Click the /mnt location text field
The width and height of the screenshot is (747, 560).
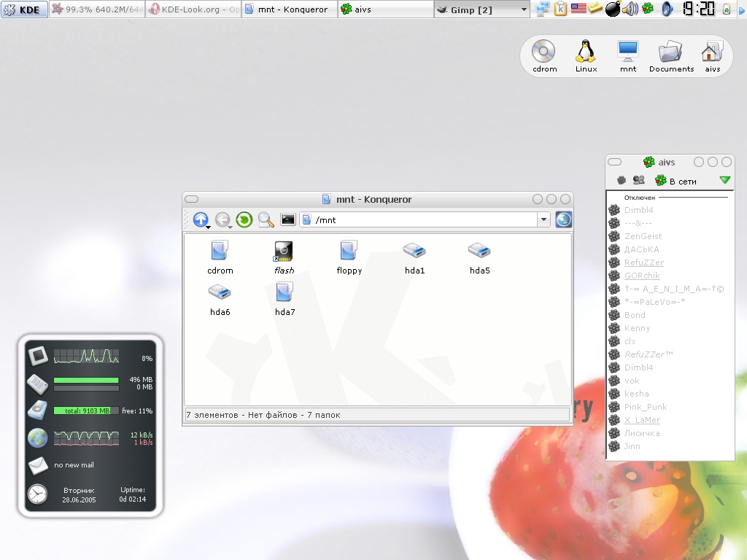coord(419,219)
